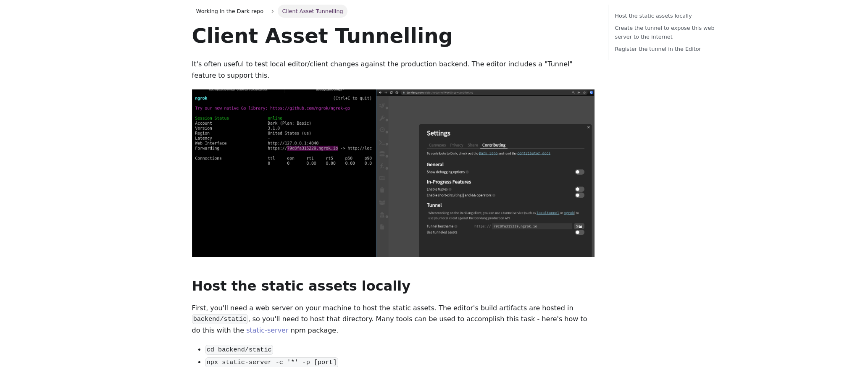Viewport: 868px width, 367px height.
Task: Navigate to 'Register the tunnel in the Editor' section
Action: point(658,49)
